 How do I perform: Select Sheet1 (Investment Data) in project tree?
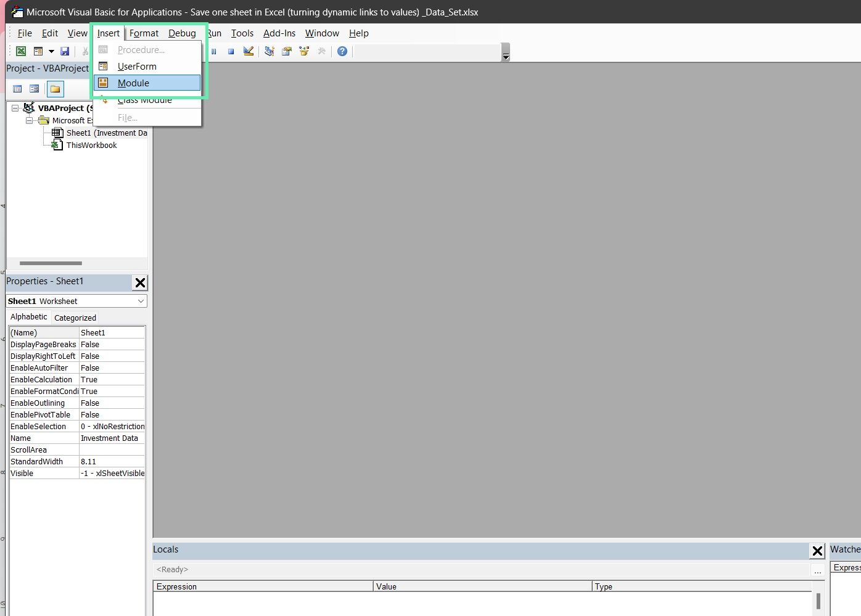click(x=106, y=133)
